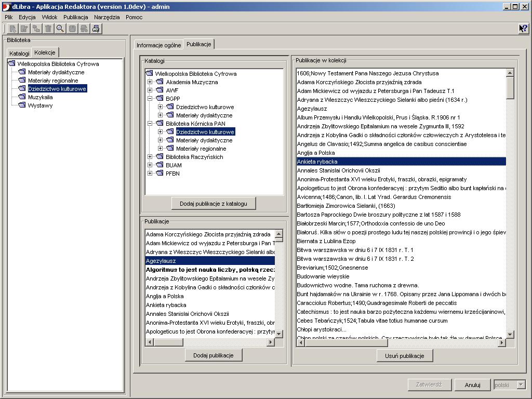Click the floppy disk save icon
The height and width of the screenshot is (399, 532).
(72, 29)
